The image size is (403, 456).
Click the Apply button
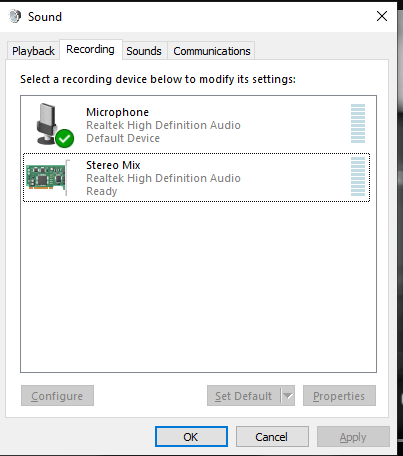point(353,437)
